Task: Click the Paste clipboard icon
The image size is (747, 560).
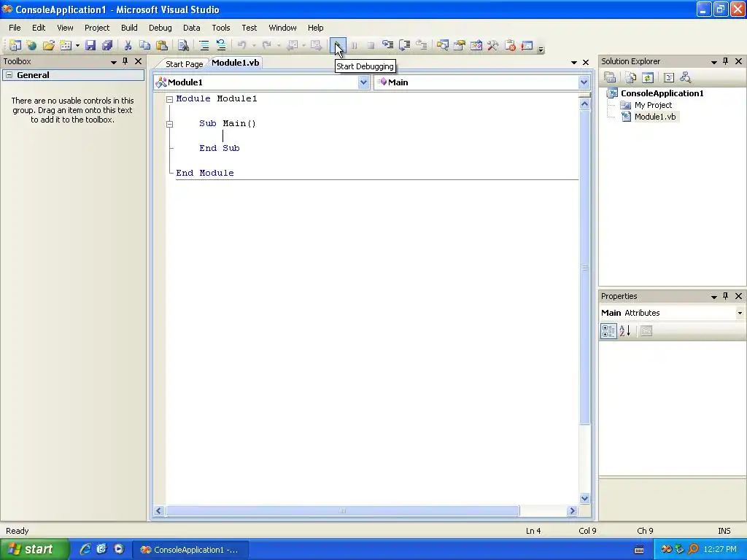Action: pyautogui.click(x=162, y=45)
